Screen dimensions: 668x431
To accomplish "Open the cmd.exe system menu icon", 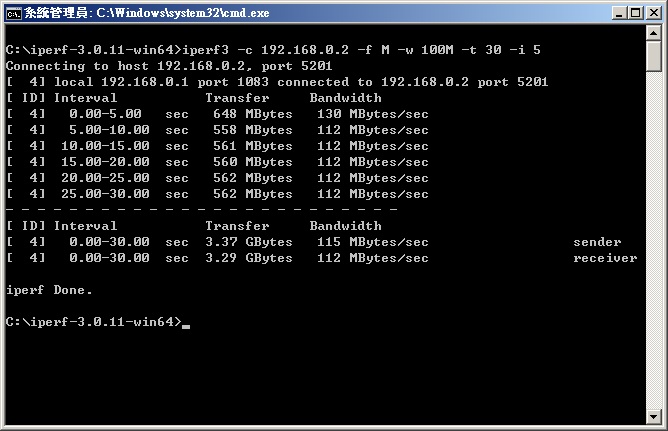I will [13, 13].
